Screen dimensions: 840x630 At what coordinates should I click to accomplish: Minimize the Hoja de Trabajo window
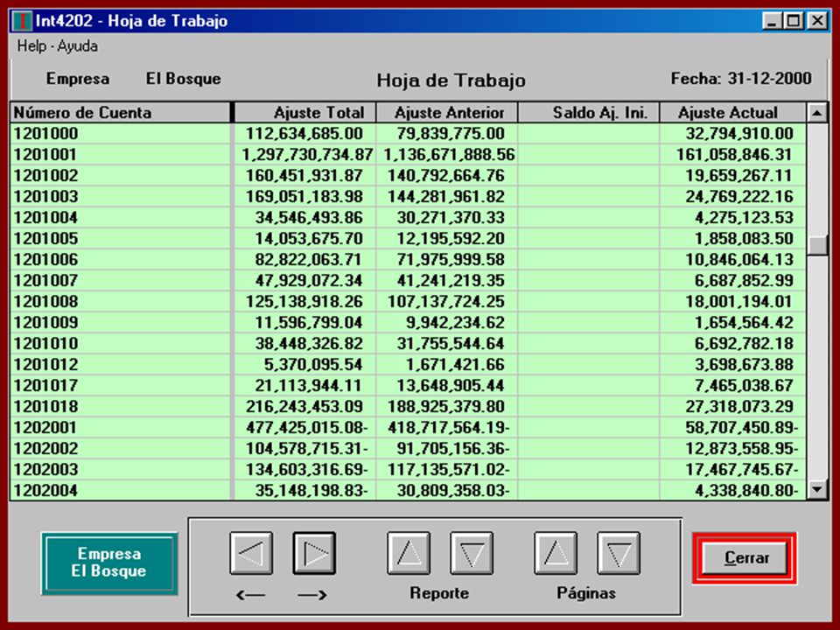(772, 21)
